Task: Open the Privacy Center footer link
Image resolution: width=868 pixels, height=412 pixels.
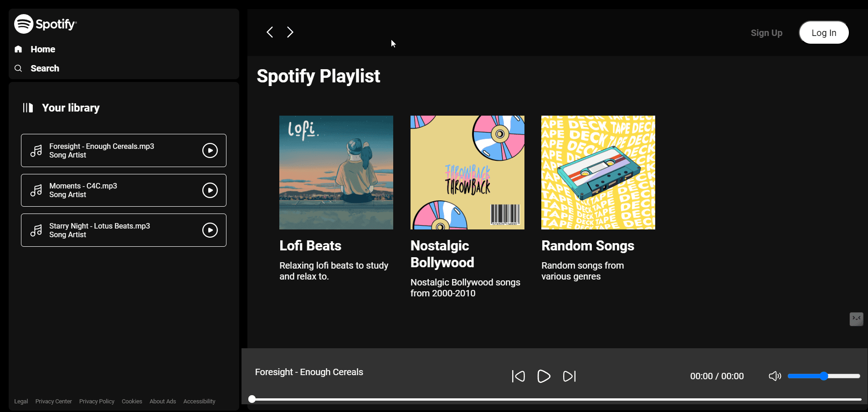Action: pyautogui.click(x=54, y=402)
